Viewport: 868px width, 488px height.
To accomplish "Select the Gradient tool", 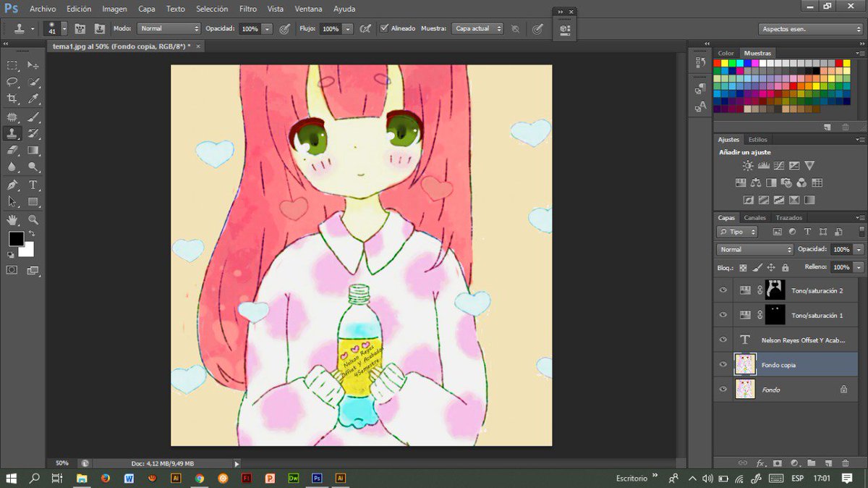I will click(33, 151).
